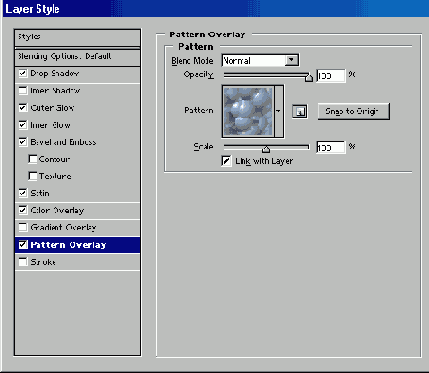Click the Snap to Origin button
This screenshot has width=429, height=373.
point(353,111)
